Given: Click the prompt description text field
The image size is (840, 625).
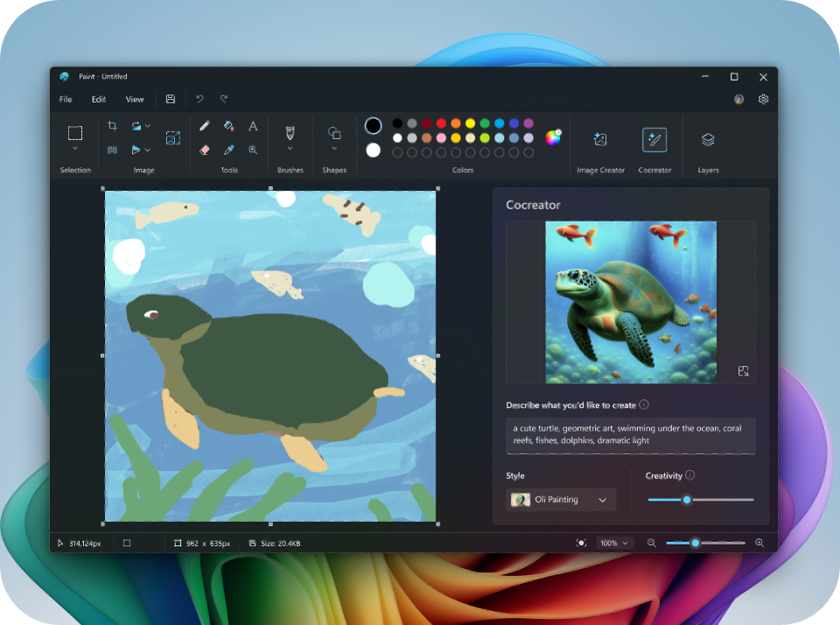Looking at the screenshot, I should click(631, 435).
